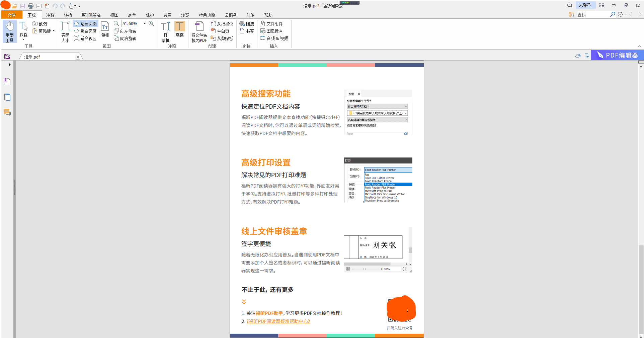Create PDF 从扫描仪 from scanner
Screen dimensions: 644x338
(x=222, y=24)
